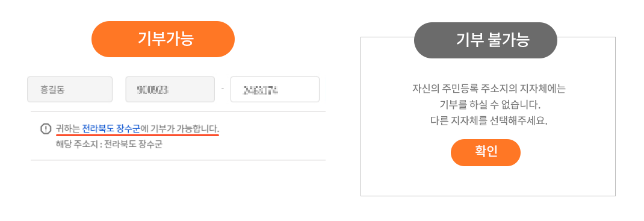Image resolution: width=644 pixels, height=221 pixels.
Task: Click the 다른 지자체를 선택해주세요 line
Action: (489, 122)
